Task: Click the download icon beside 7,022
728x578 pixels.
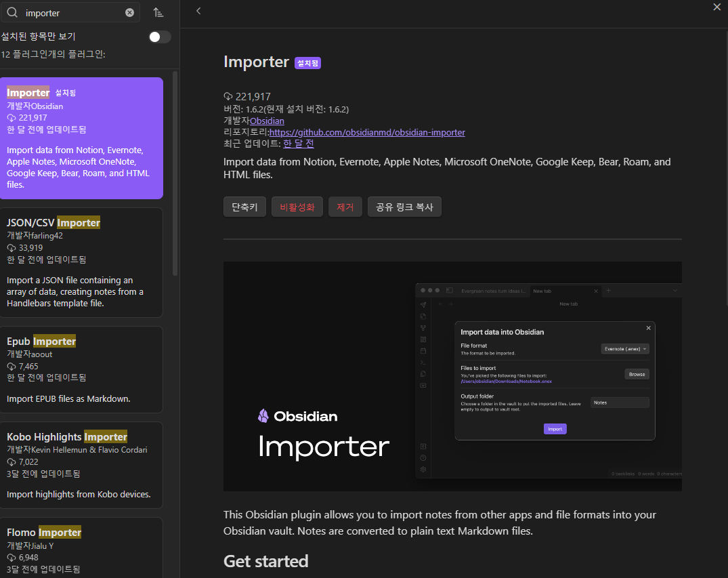Action: click(11, 462)
